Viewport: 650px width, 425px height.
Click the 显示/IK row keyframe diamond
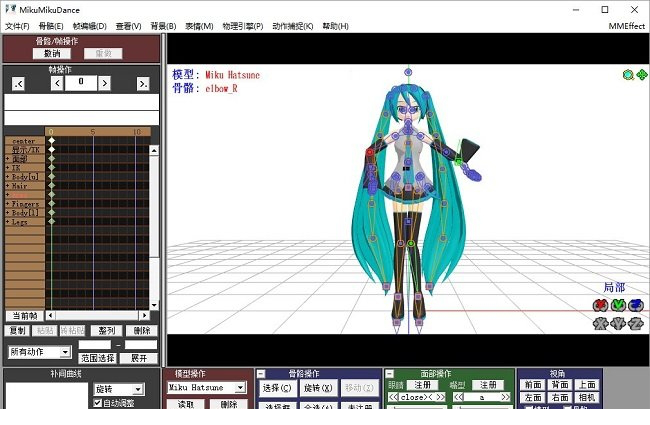(x=51, y=149)
